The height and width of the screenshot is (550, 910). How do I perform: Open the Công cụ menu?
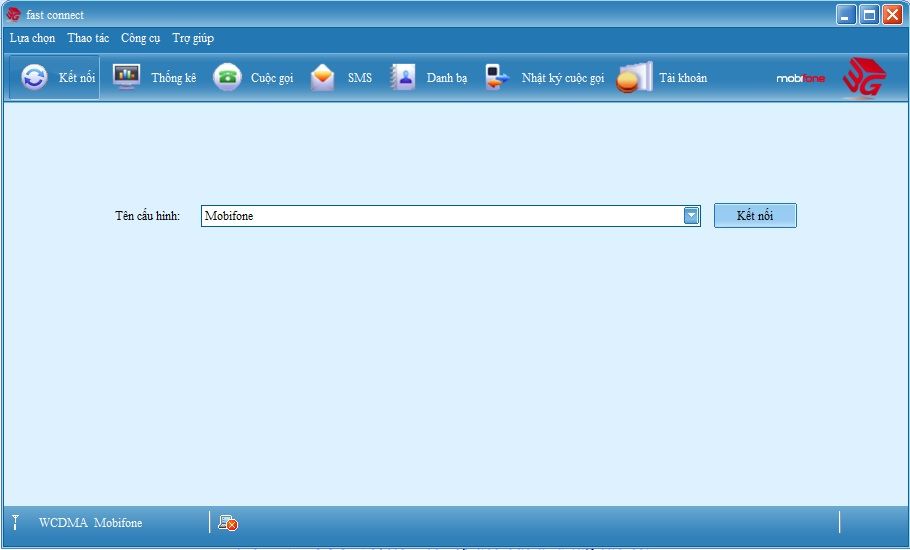140,38
